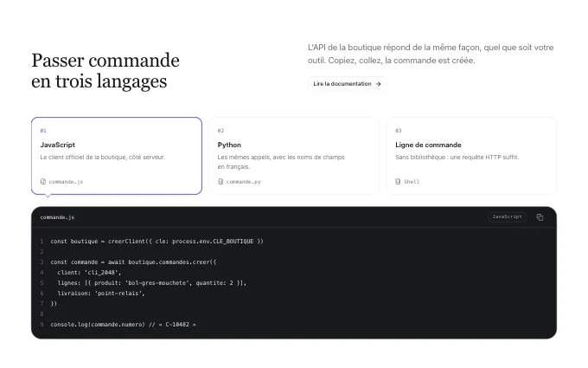The image size is (588, 368).
Task: Select the Ligne de commande tab card
Action: [x=471, y=156]
